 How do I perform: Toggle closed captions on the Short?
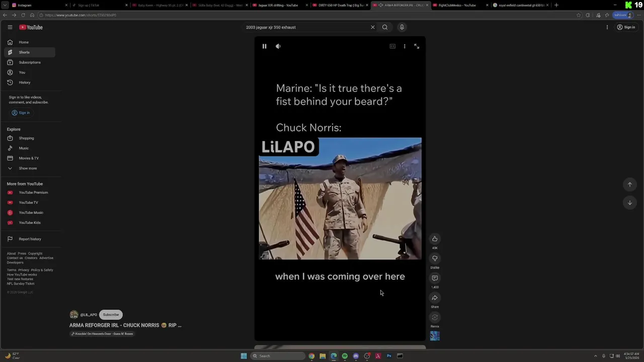click(x=392, y=46)
